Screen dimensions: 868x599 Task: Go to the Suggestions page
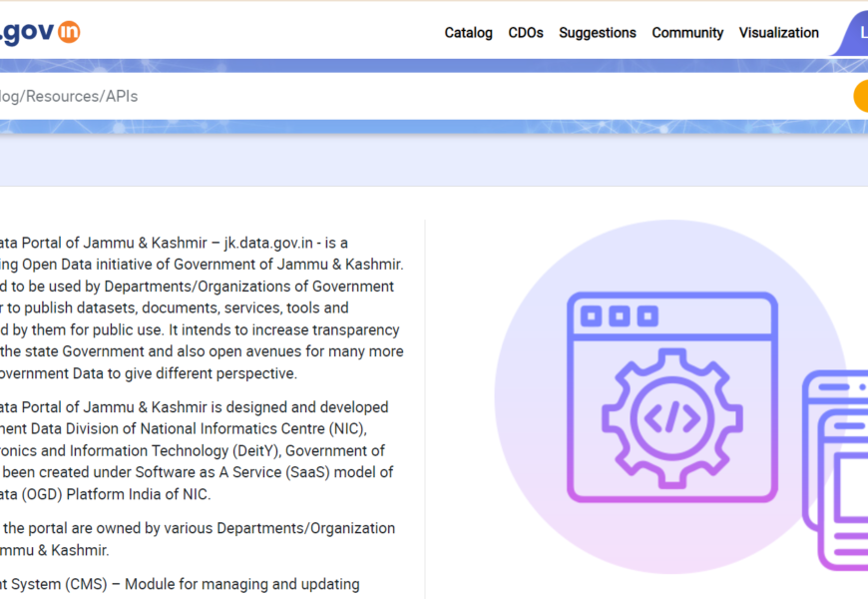pos(597,33)
